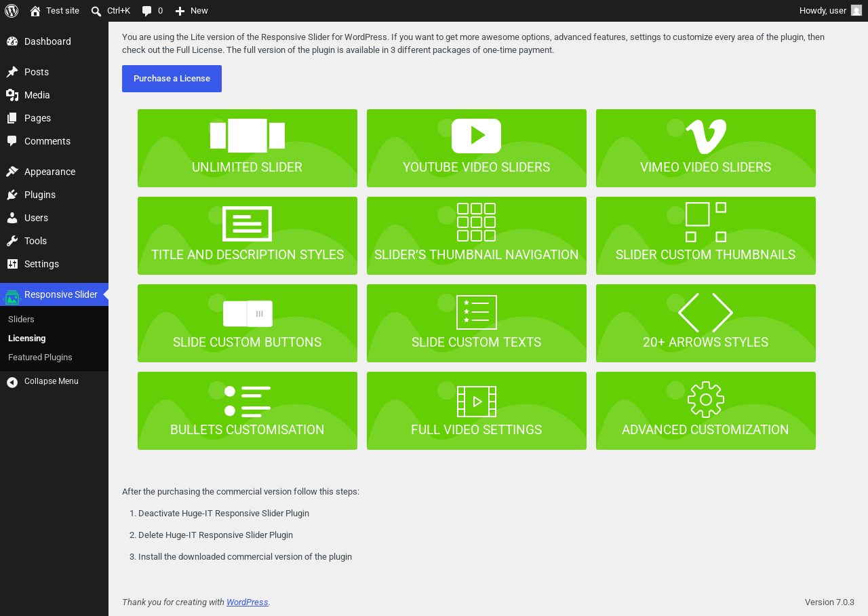Screen dimensions: 868x616
Task: Open the Settings menu item
Action: 54,264
